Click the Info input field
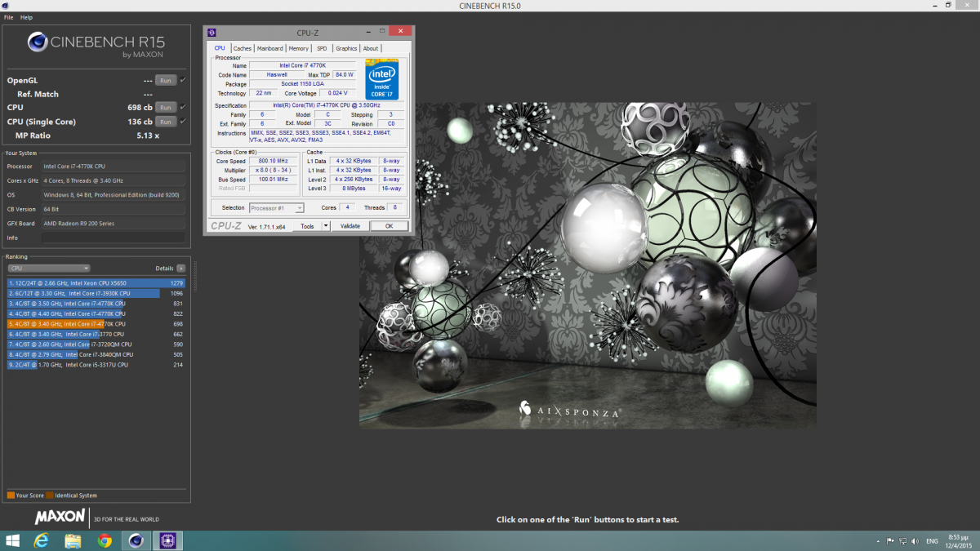980x551 pixels. click(x=113, y=238)
